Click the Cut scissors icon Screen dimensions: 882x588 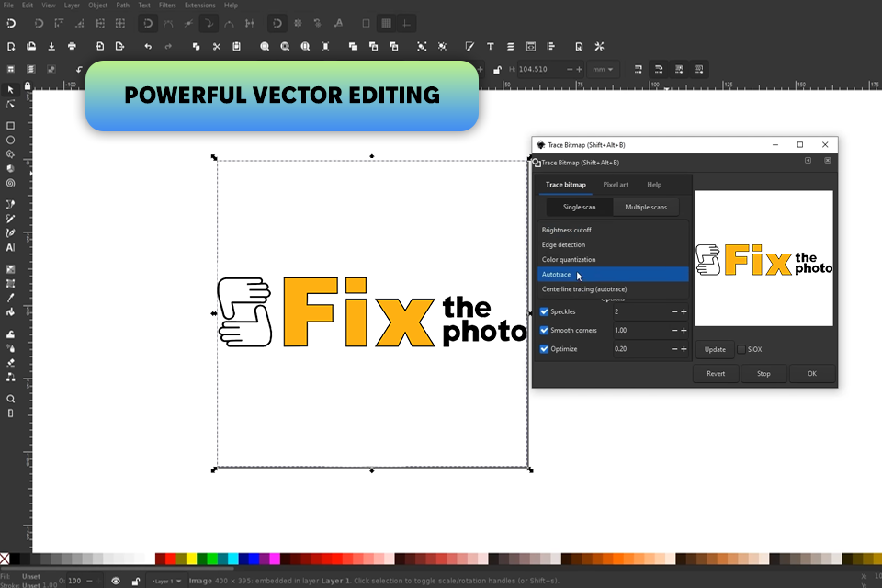217,46
